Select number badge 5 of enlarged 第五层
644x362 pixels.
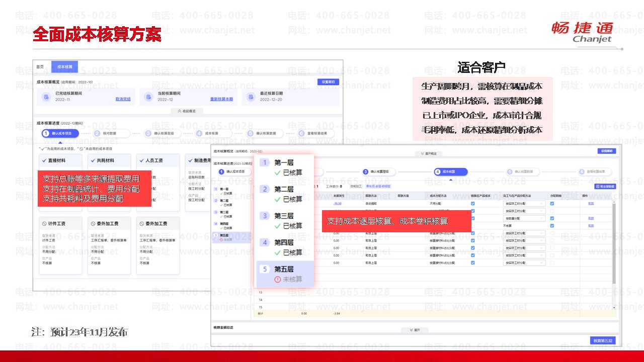tap(265, 269)
